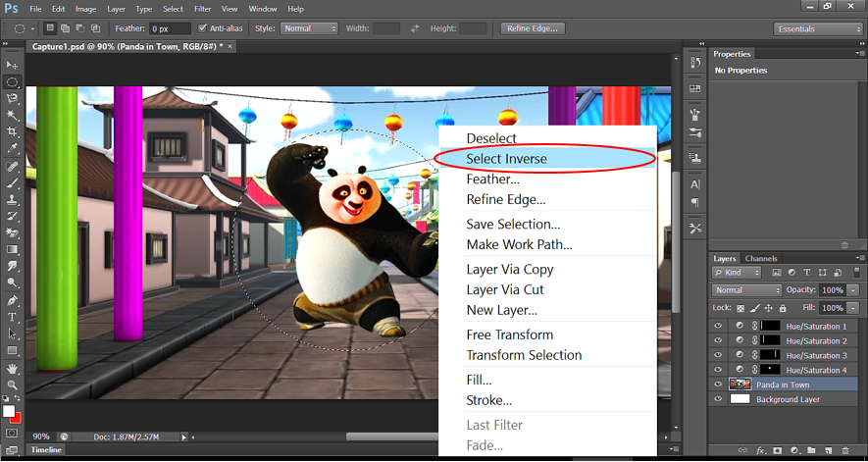
Task: Open the Kind filter dropdown
Action: click(737, 273)
